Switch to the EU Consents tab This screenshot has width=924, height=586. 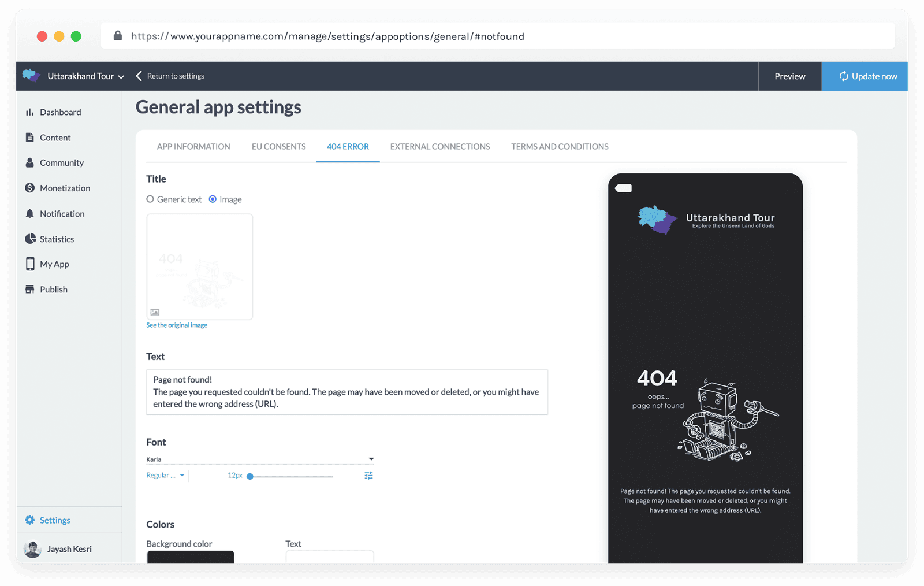(x=278, y=147)
